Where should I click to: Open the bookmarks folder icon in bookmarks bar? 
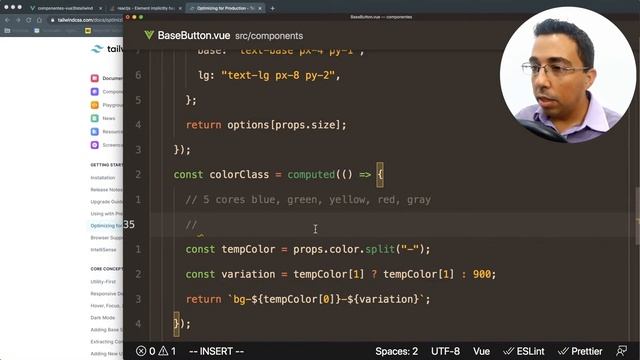point(7,31)
